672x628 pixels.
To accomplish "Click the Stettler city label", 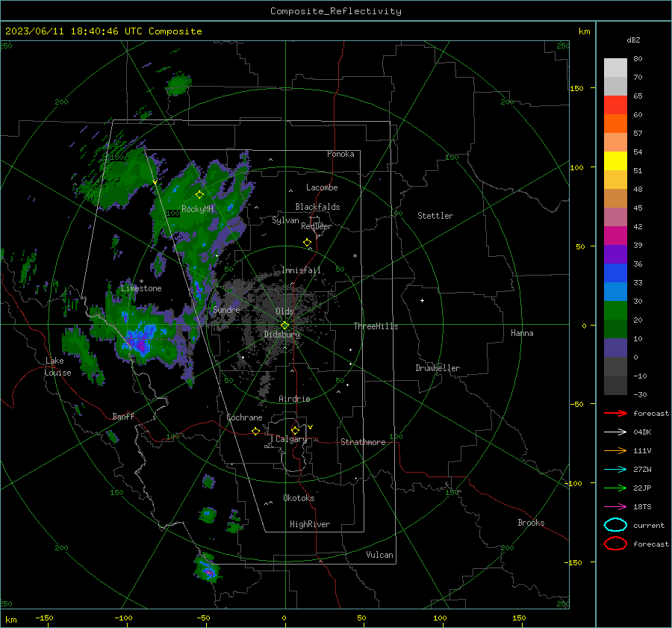I will pyautogui.click(x=435, y=216).
